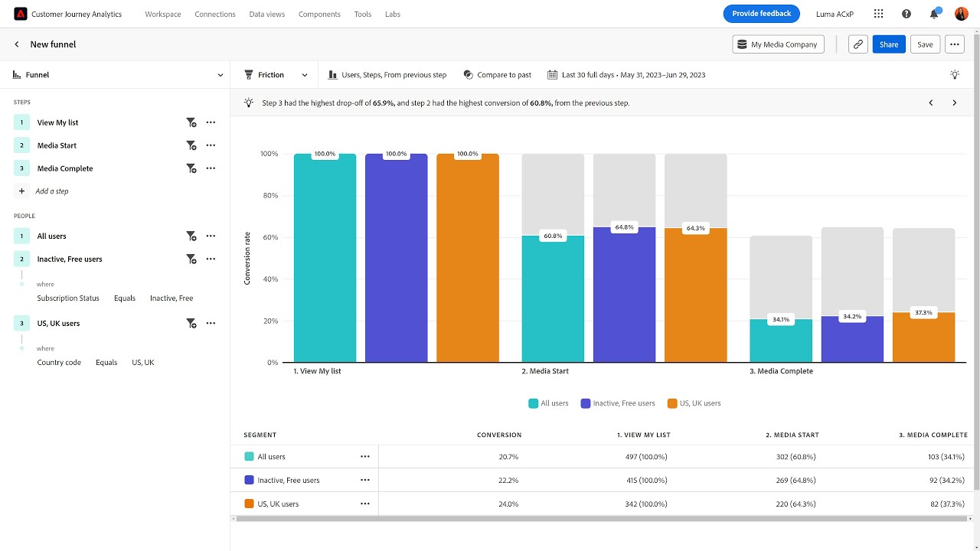This screenshot has height=551, width=980.
Task: Open more options for US, UK users in People
Action: coord(211,324)
